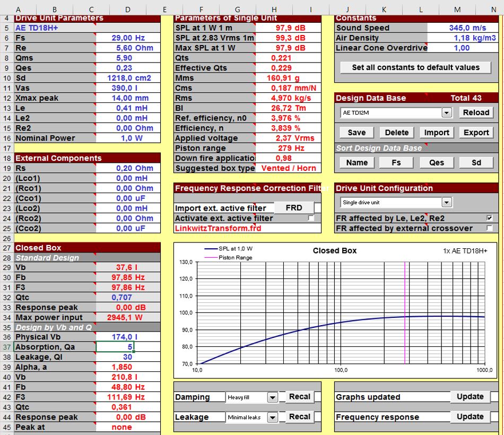
Task: Recalculate the Leakage setting
Action: point(299,417)
